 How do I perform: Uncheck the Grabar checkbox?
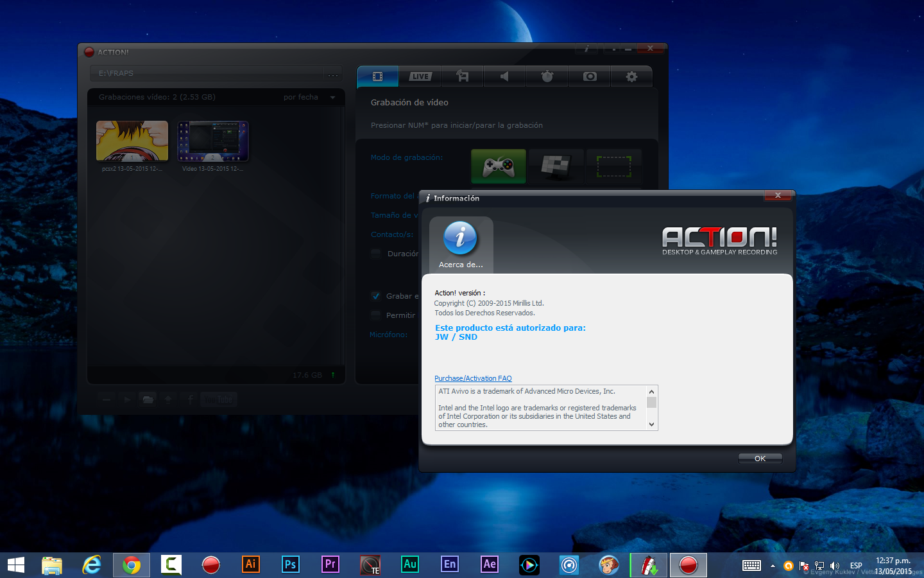click(376, 296)
